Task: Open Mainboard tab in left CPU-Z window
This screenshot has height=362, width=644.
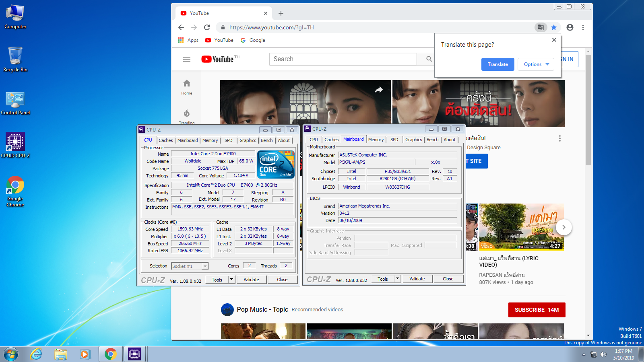Action: coord(188,140)
